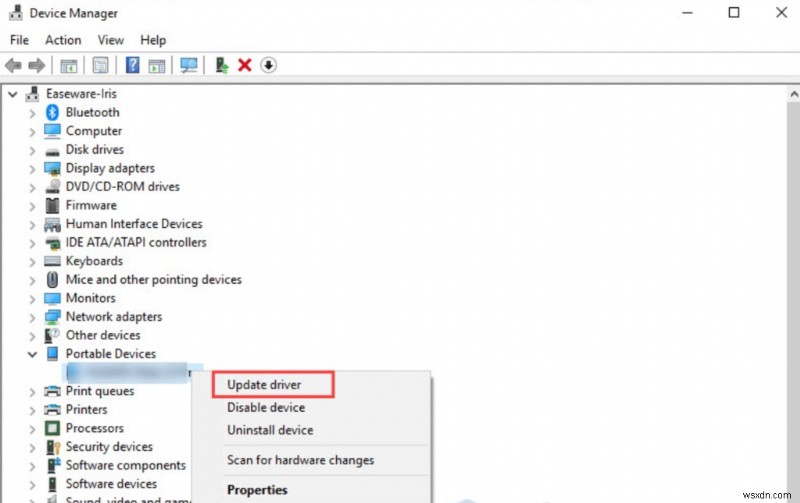Select the Computer label
This screenshot has width=800, height=503.
click(94, 131)
